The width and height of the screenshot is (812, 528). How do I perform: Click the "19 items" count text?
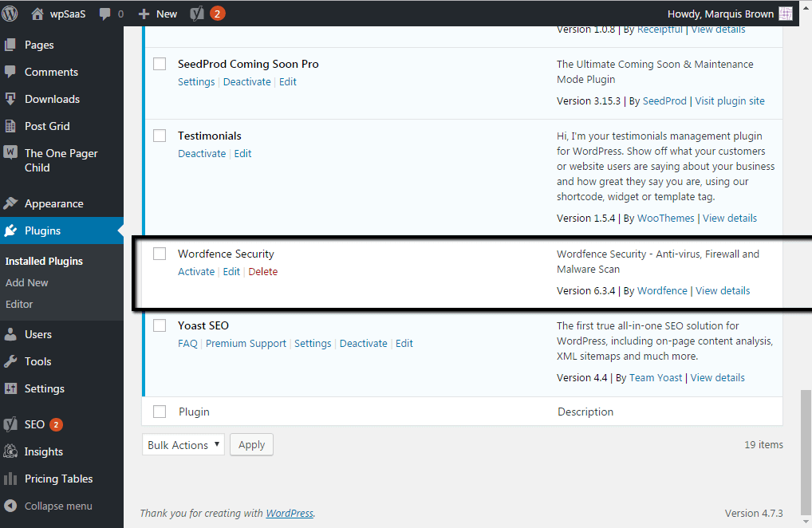click(x=764, y=445)
